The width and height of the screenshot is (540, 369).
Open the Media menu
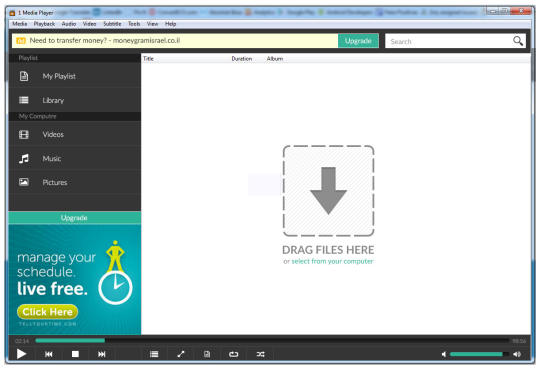click(20, 24)
